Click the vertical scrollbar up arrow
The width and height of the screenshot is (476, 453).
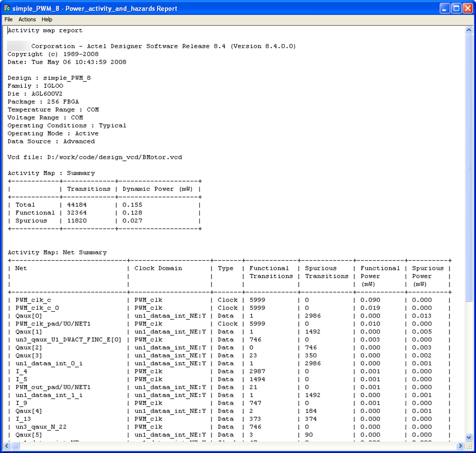point(469,31)
